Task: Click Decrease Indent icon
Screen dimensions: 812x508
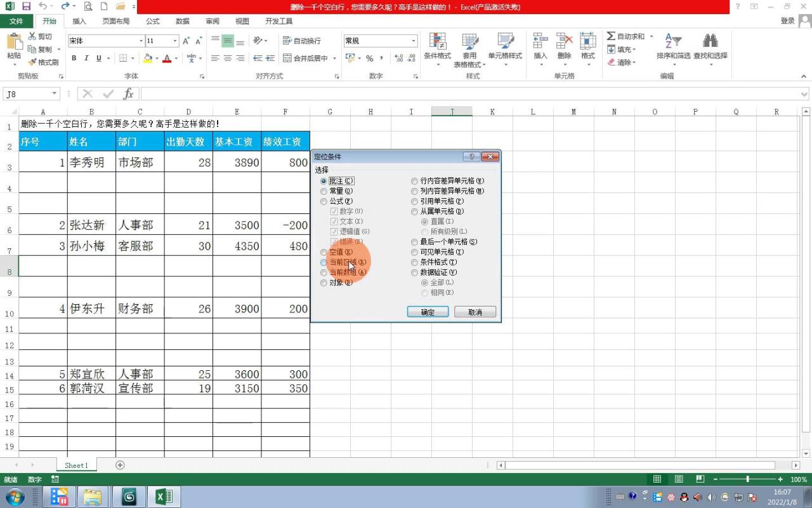Action: [x=258, y=58]
